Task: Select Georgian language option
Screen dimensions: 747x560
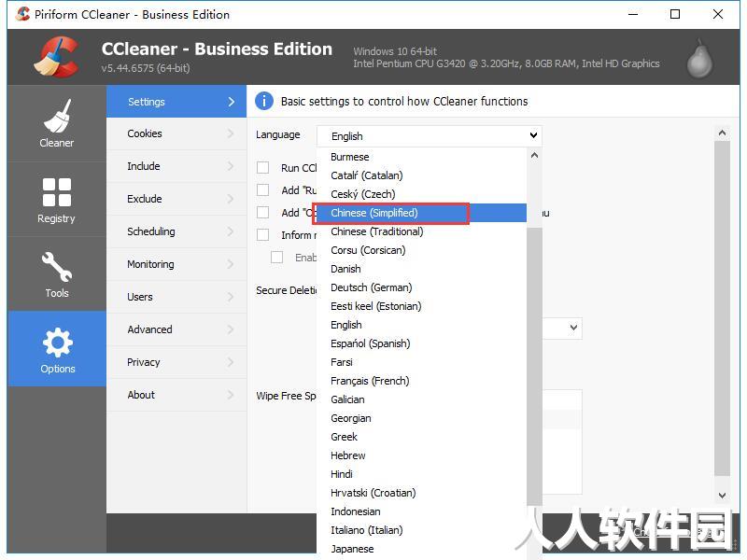Action: tap(422, 418)
